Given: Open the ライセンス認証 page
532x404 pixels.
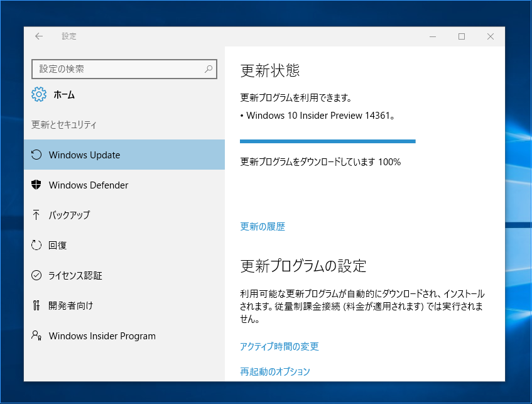Looking at the screenshot, I should pos(124,275).
